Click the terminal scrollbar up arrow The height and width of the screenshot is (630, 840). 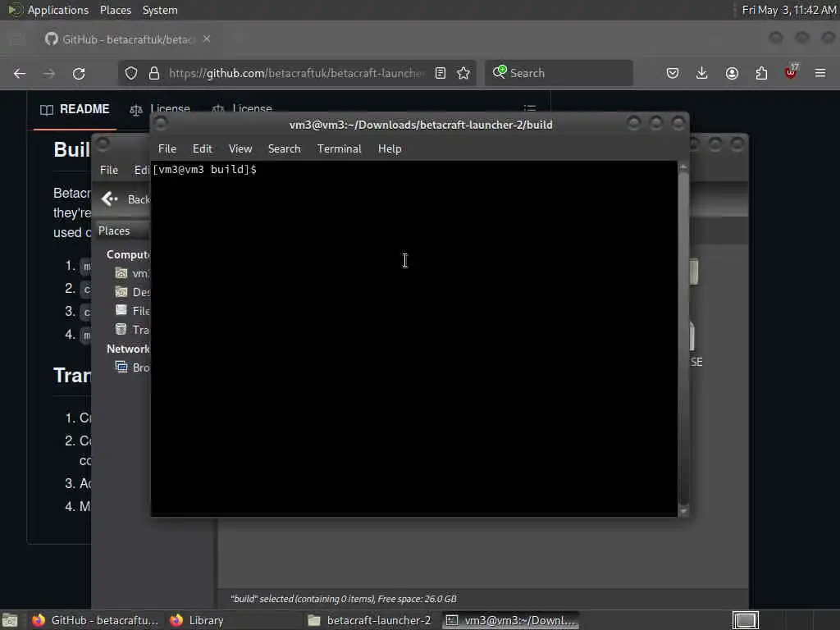point(683,167)
